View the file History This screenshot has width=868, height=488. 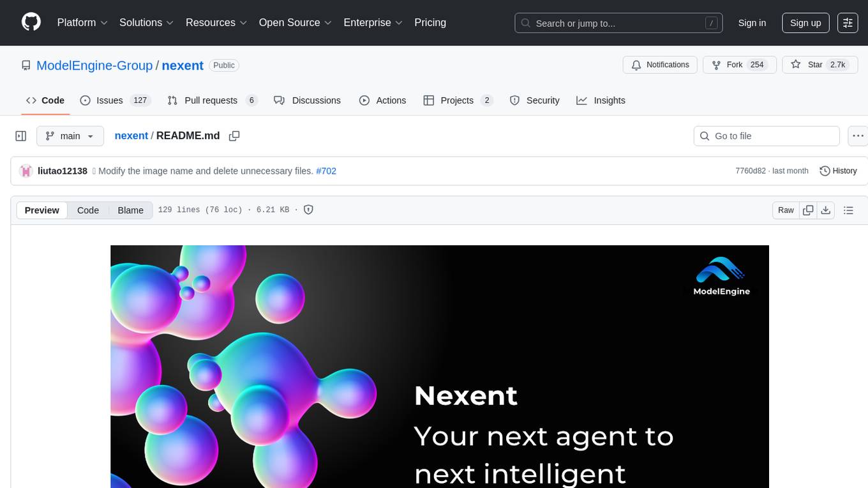tap(838, 171)
